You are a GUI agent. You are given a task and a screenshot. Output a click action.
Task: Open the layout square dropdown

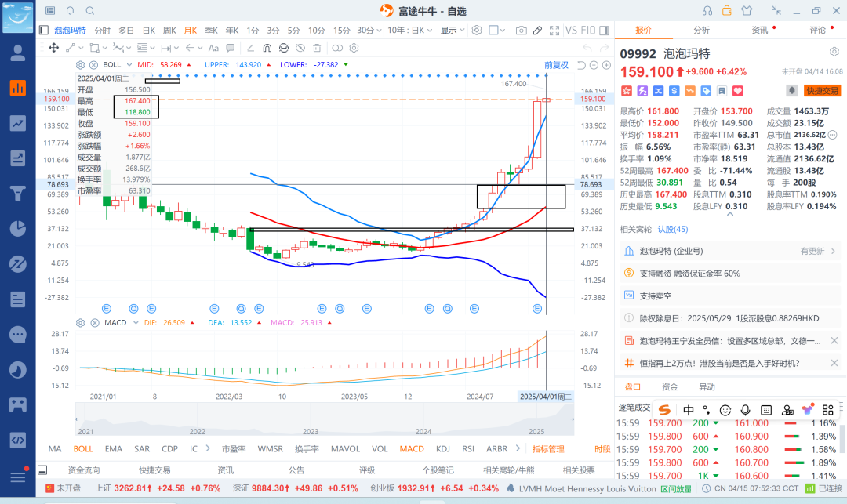pyautogui.click(x=497, y=31)
